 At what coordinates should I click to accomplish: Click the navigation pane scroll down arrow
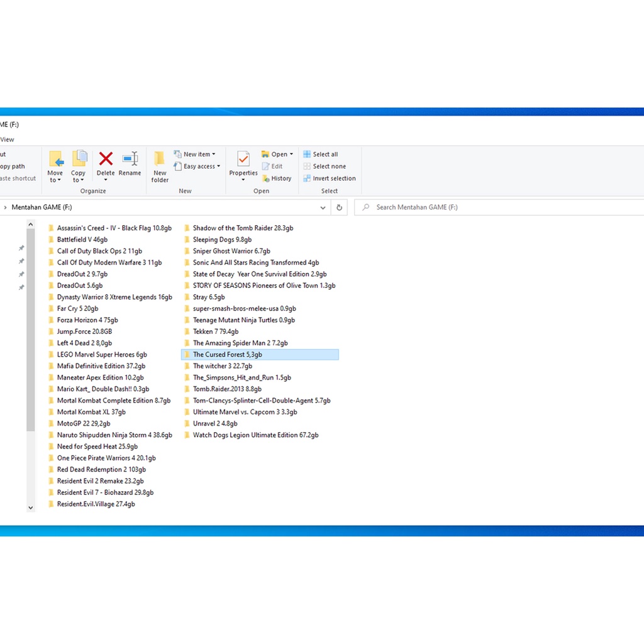(30, 508)
